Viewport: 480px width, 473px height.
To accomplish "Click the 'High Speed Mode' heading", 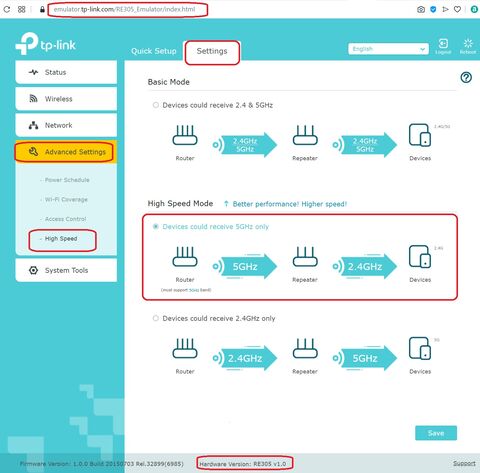I will click(x=180, y=203).
